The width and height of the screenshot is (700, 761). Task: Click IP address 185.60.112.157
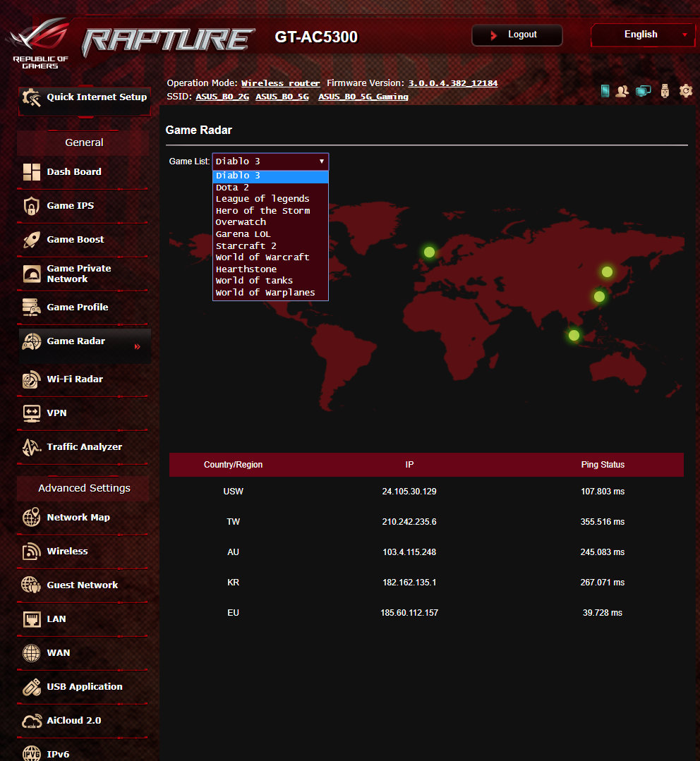click(409, 613)
